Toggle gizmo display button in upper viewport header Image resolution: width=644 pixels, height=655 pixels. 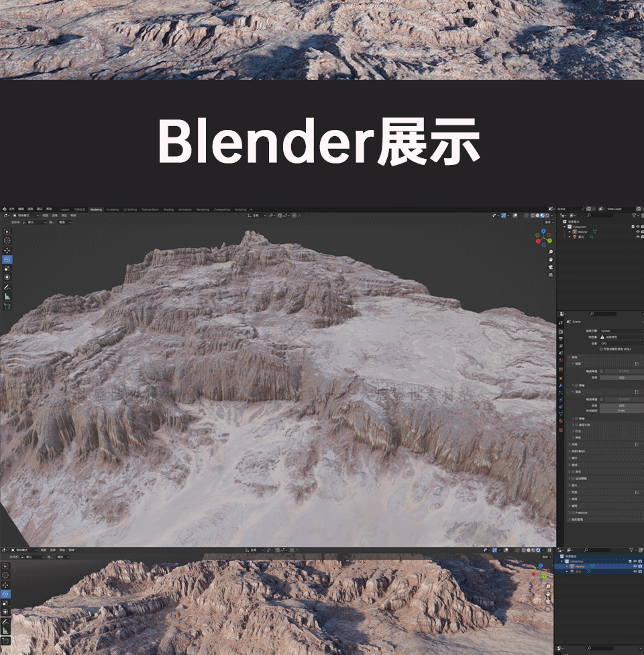[504, 216]
